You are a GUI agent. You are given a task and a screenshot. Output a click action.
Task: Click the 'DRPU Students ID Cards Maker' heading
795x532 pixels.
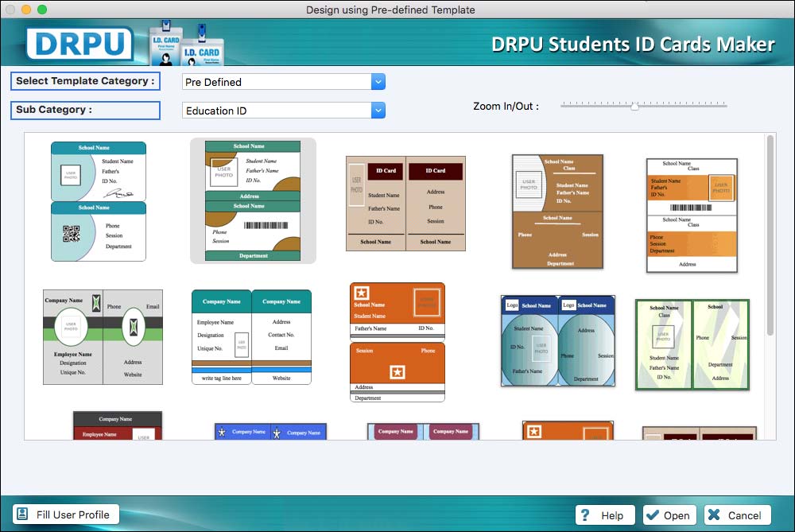click(x=633, y=45)
